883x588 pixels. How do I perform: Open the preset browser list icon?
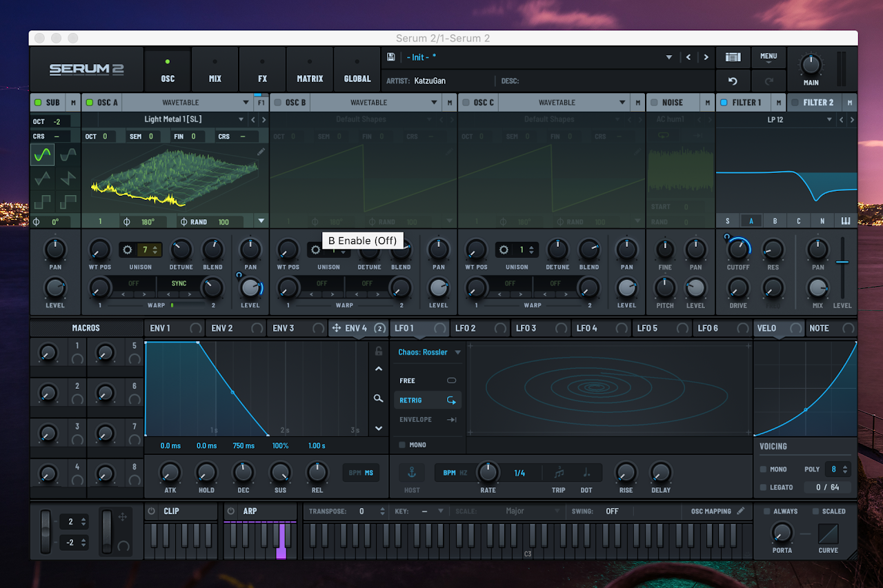click(x=733, y=57)
